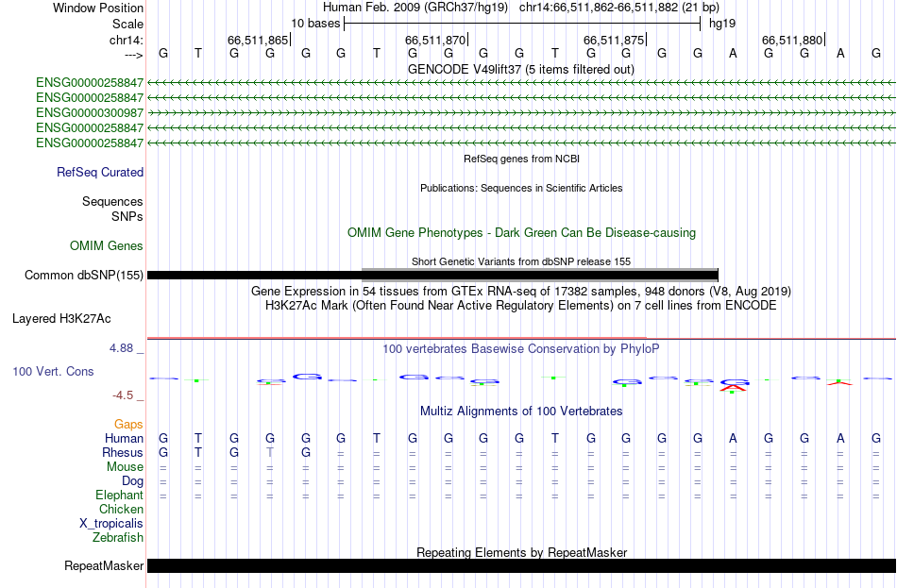This screenshot has width=897, height=588.
Task: Click Repeating Elements by RepeatMasker title
Action: click(522, 552)
